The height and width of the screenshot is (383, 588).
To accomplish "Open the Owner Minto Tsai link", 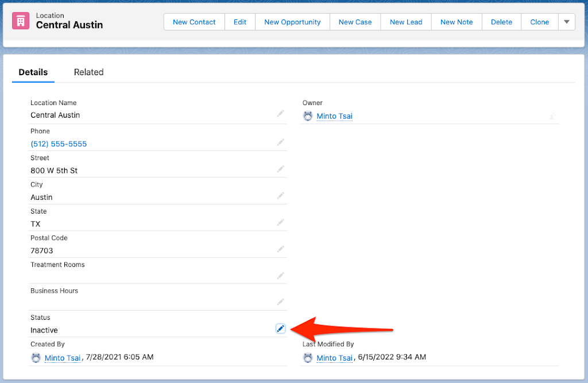I will pos(334,117).
